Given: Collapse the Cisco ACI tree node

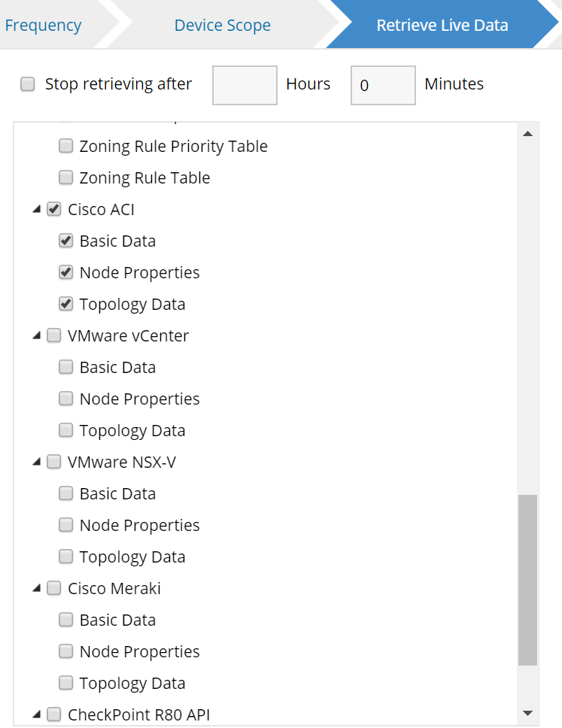Looking at the screenshot, I should click(x=37, y=210).
